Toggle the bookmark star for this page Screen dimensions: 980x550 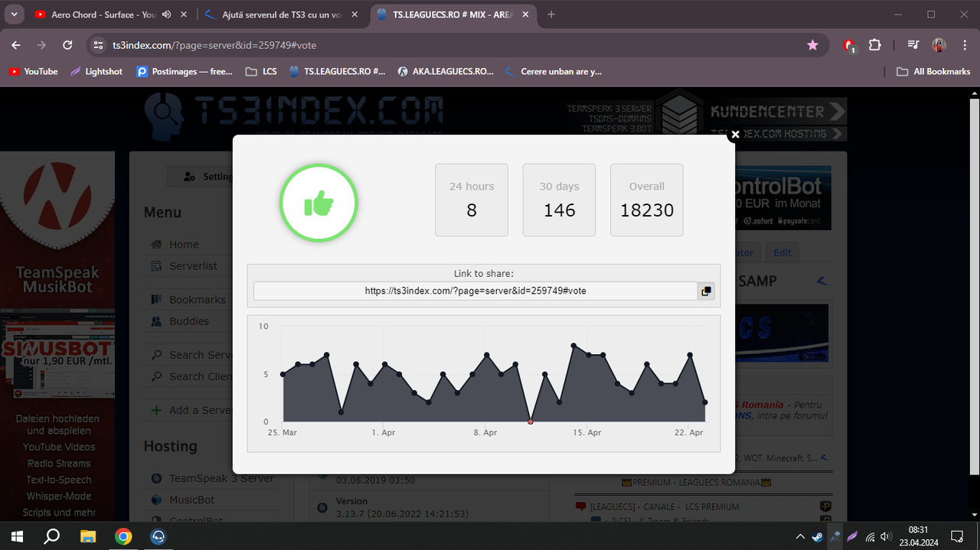(812, 45)
